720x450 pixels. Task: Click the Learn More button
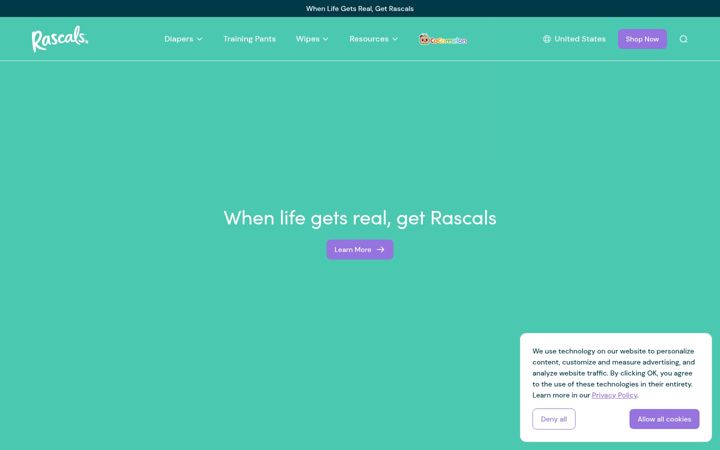[x=360, y=250]
